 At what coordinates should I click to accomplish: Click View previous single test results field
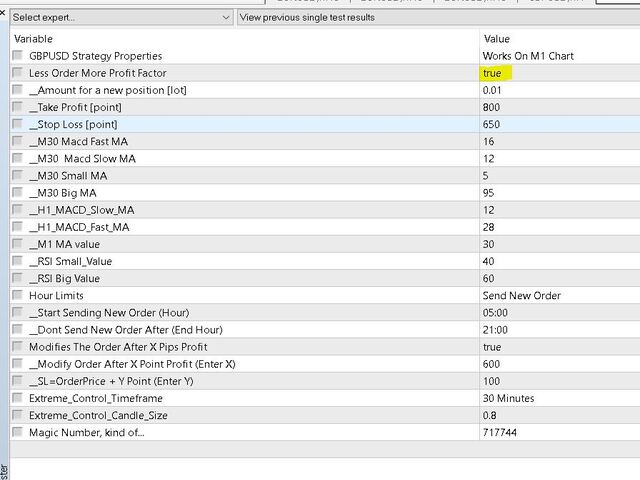click(438, 18)
